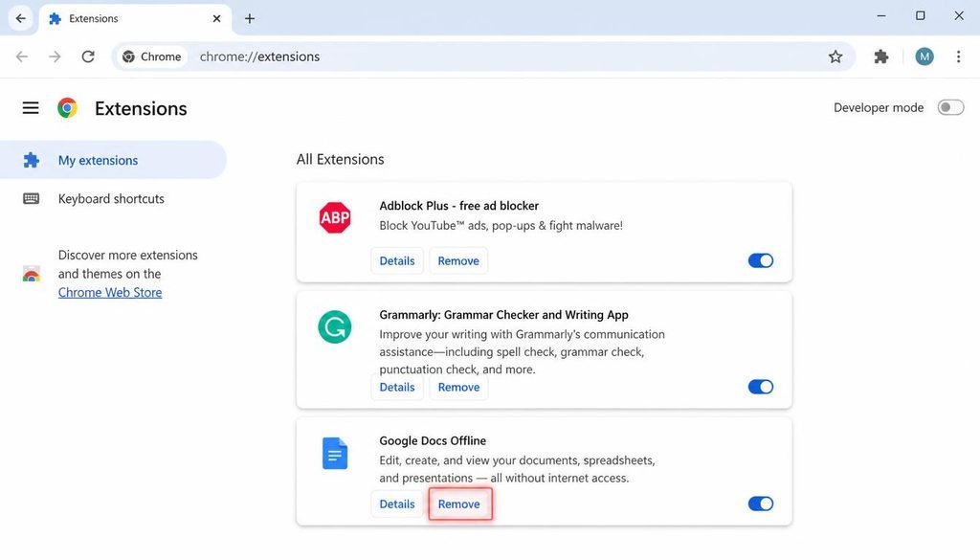
Task: Click the Grammarly green G icon
Action: pos(334,326)
